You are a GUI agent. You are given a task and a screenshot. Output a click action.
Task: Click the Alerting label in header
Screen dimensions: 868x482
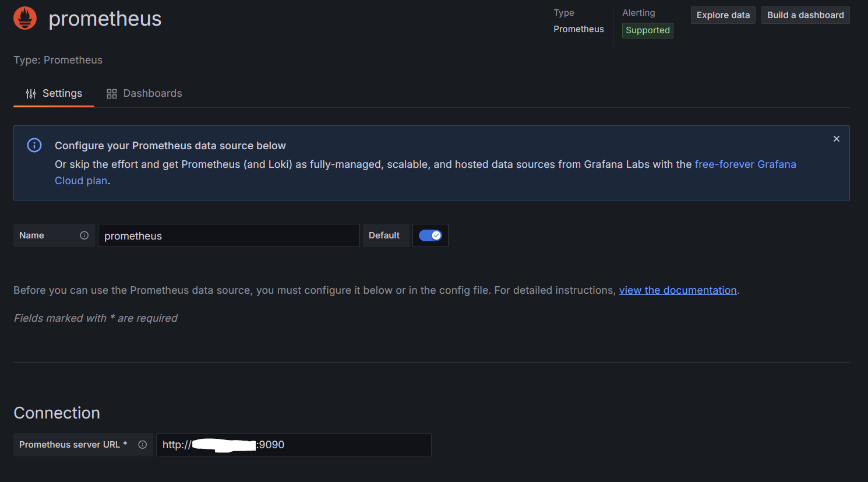click(x=638, y=13)
